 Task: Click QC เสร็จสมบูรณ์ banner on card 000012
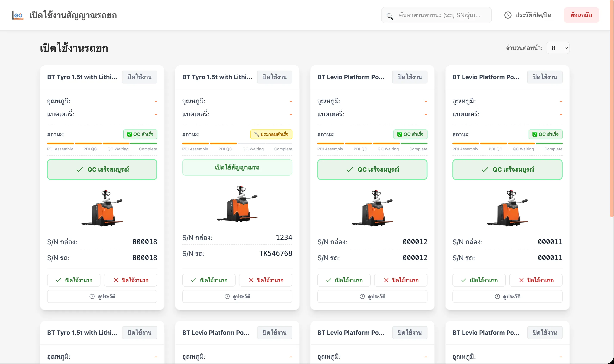(372, 170)
